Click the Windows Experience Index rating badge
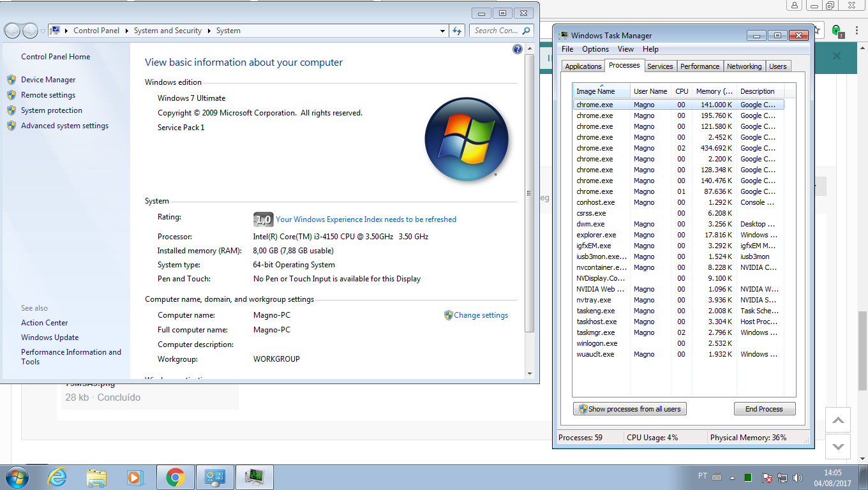Screen dimensions: 868x490 263,219
